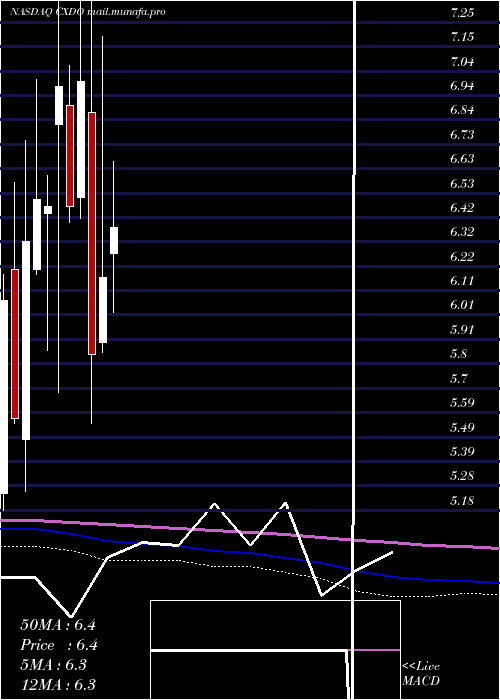Click the 6.01 price axis label
Screen dimensions: 500x700
pos(462,305)
